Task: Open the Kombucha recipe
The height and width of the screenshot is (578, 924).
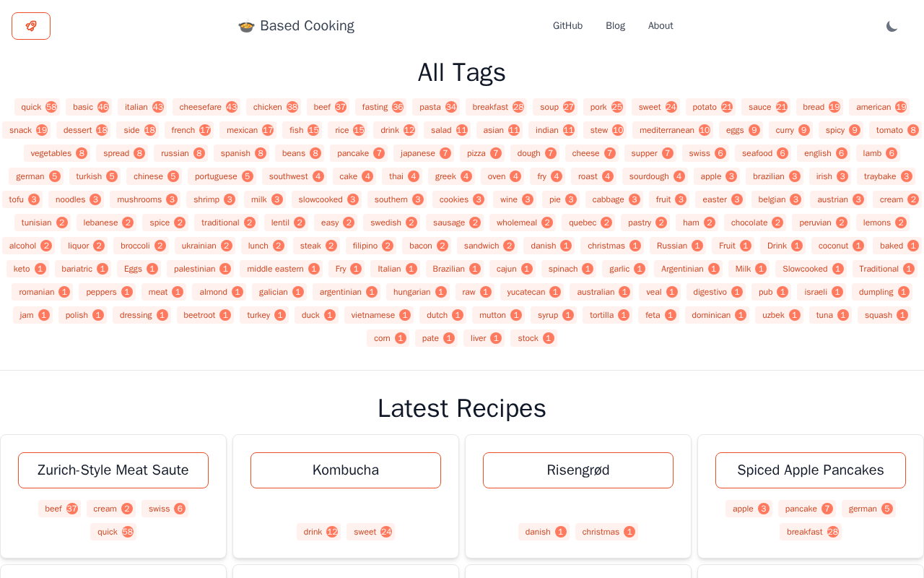Action: (346, 470)
